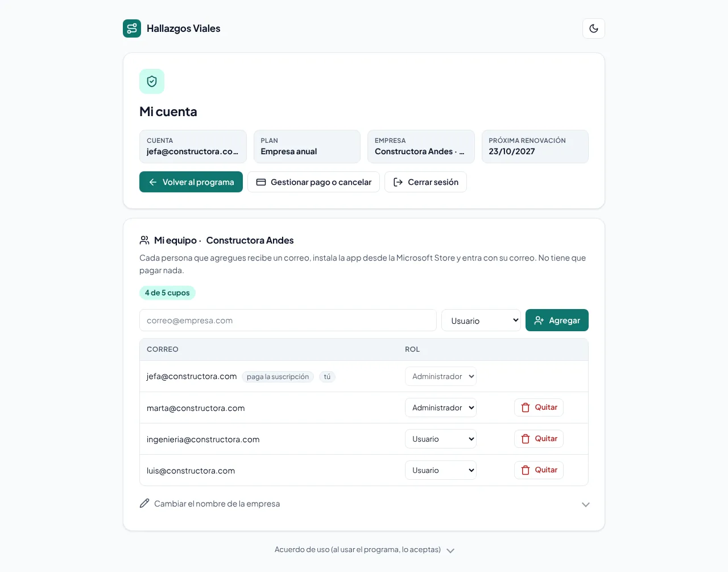Focus the correo@empresa.com email field

(288, 320)
